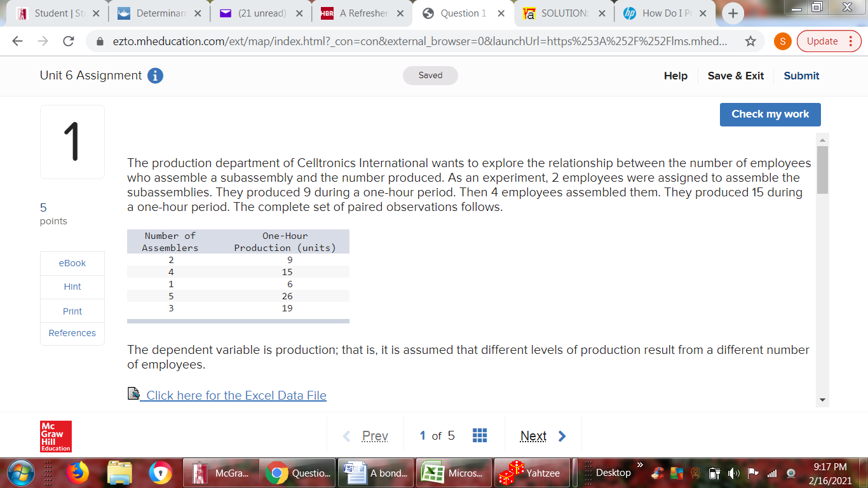This screenshot has height=488, width=868.
Task: Click the Check my work button
Action: tap(770, 114)
